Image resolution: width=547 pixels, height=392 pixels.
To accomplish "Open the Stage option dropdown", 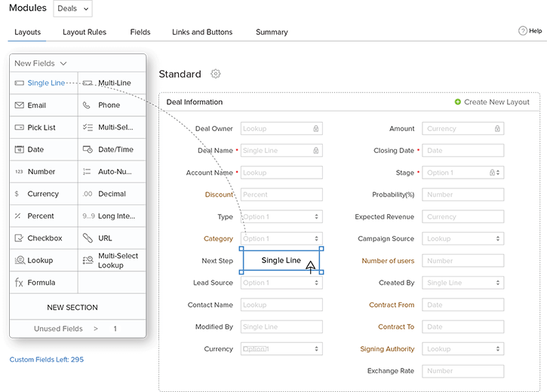I will point(463,173).
